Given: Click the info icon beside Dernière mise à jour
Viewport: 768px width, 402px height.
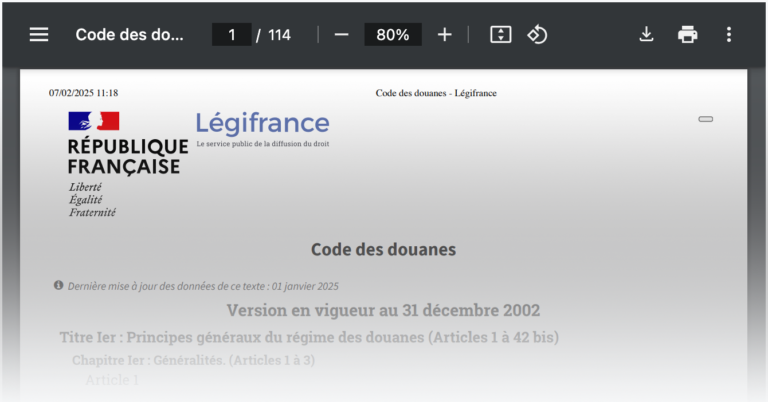Looking at the screenshot, I should 59,285.
